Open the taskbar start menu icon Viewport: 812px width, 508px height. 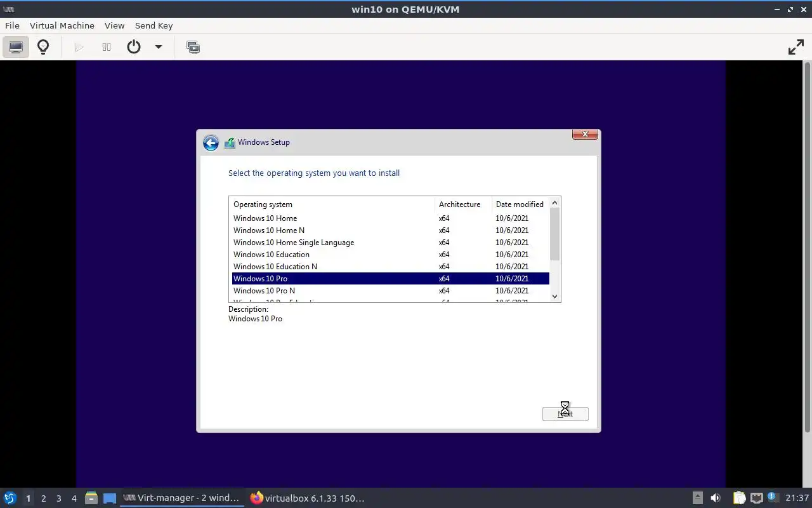click(10, 498)
